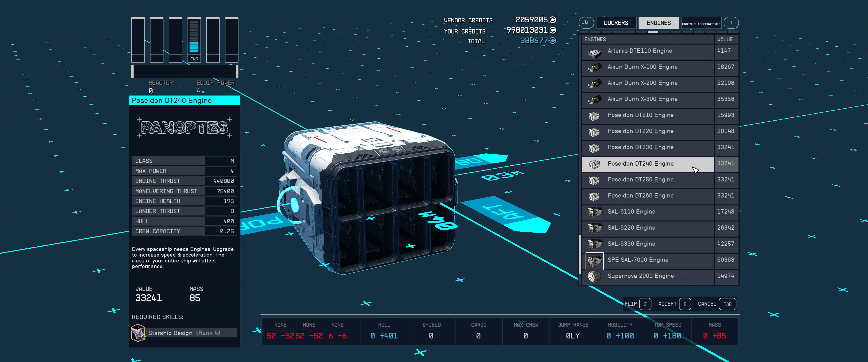This screenshot has width=868, height=362.
Task: Select the Supernova 2000 Engine name
Action: pyautogui.click(x=641, y=276)
